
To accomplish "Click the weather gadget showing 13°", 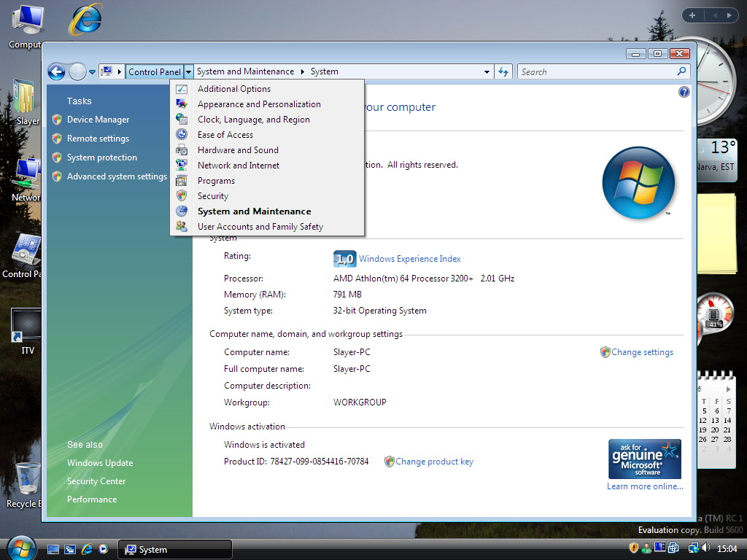I will 716,160.
